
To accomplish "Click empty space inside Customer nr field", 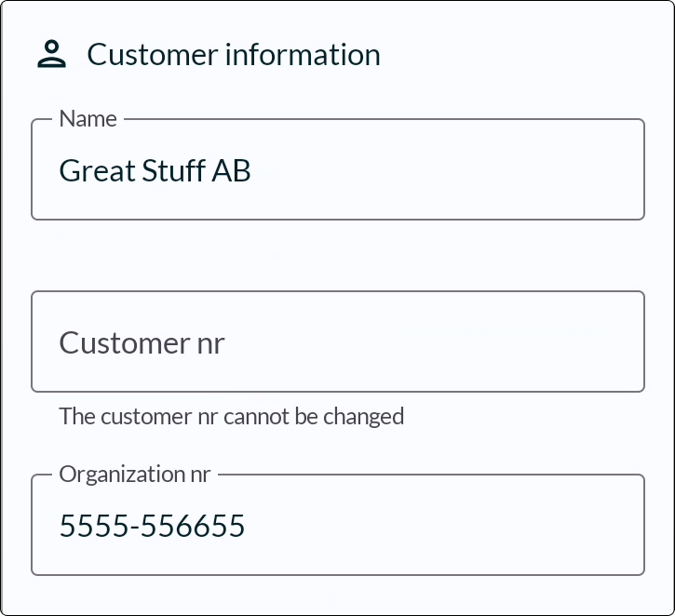I will click(x=466, y=342).
